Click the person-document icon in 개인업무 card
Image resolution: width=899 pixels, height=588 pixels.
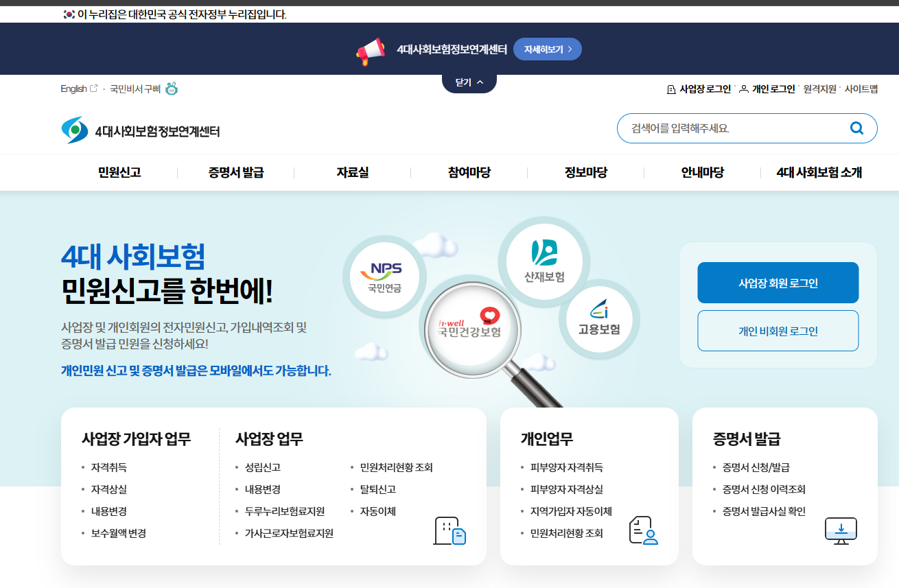[x=642, y=529]
